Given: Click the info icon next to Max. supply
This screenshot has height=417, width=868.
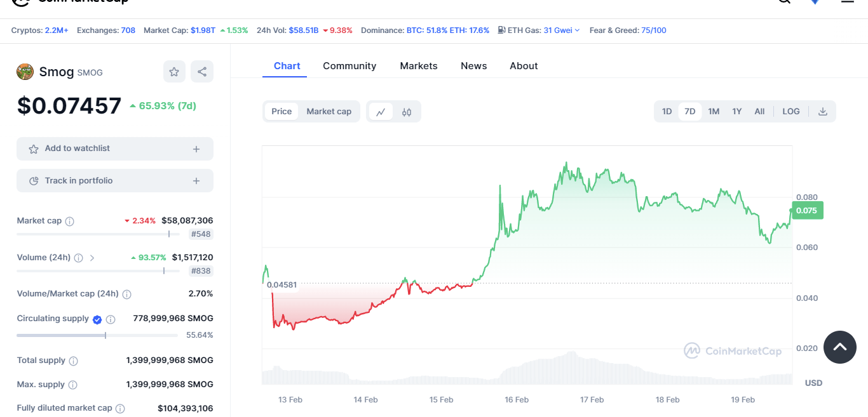Looking at the screenshot, I should pyautogui.click(x=72, y=385).
